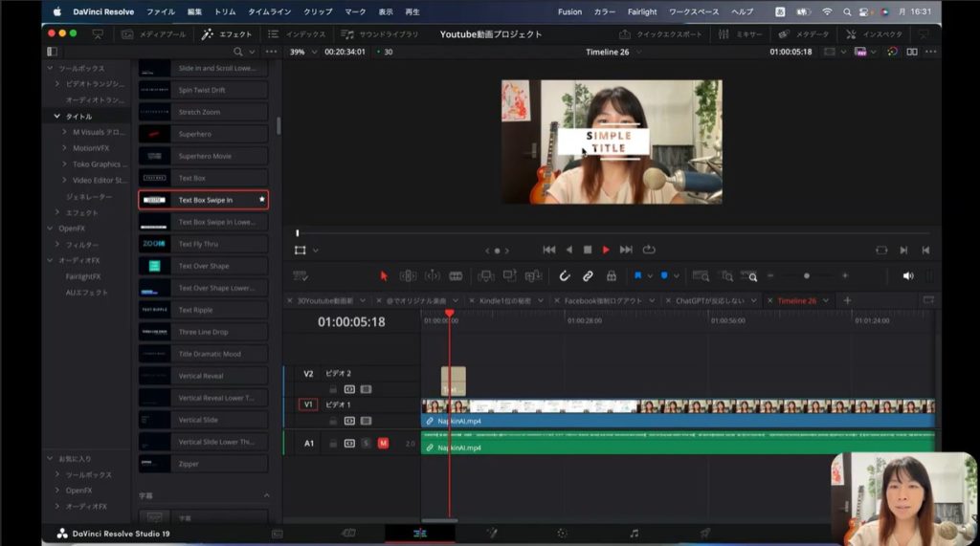Toggle the snapping magnet icon
The height and width of the screenshot is (546, 980).
pos(565,275)
